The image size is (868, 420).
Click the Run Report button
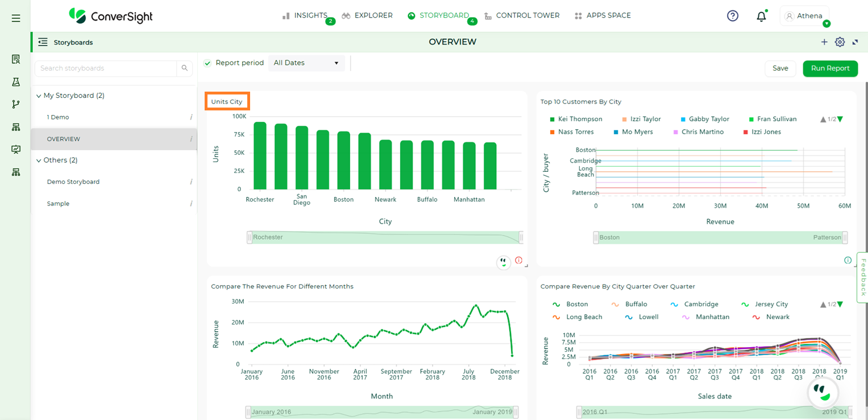coord(830,68)
